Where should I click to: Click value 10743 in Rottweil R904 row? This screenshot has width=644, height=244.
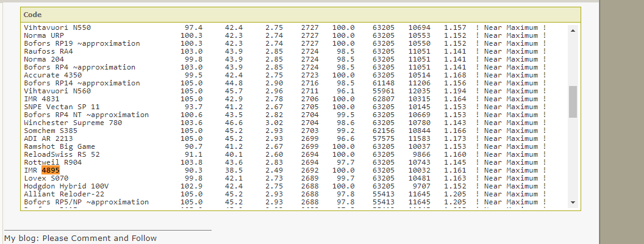tap(420, 162)
